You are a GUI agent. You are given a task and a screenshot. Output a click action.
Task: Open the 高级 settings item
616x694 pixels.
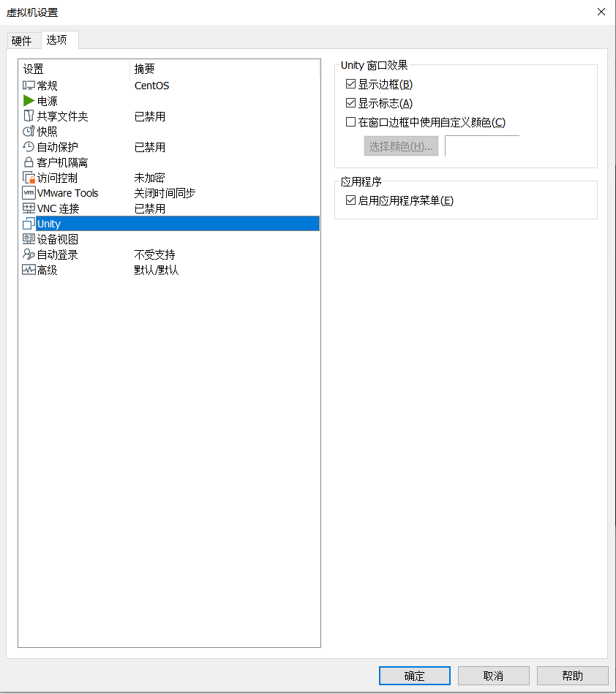point(47,270)
